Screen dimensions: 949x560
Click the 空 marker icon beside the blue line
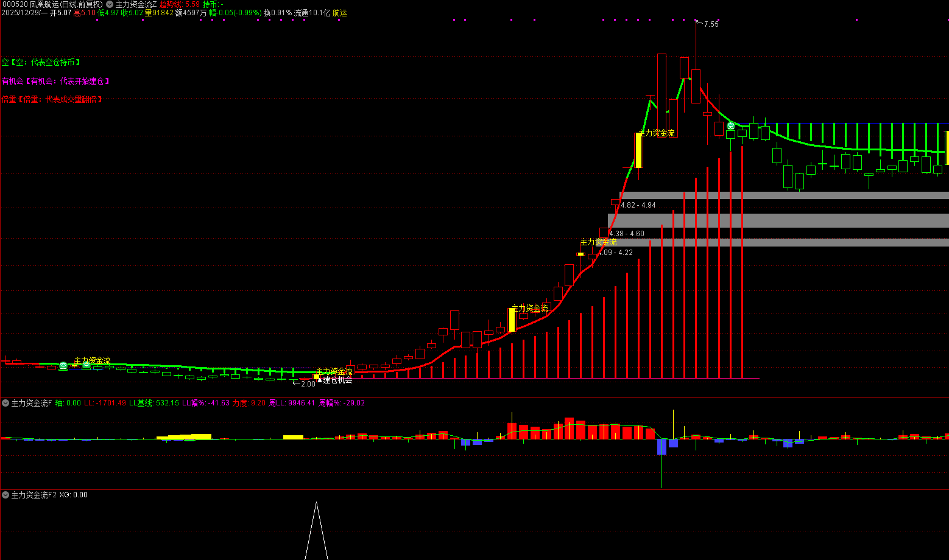click(730, 126)
